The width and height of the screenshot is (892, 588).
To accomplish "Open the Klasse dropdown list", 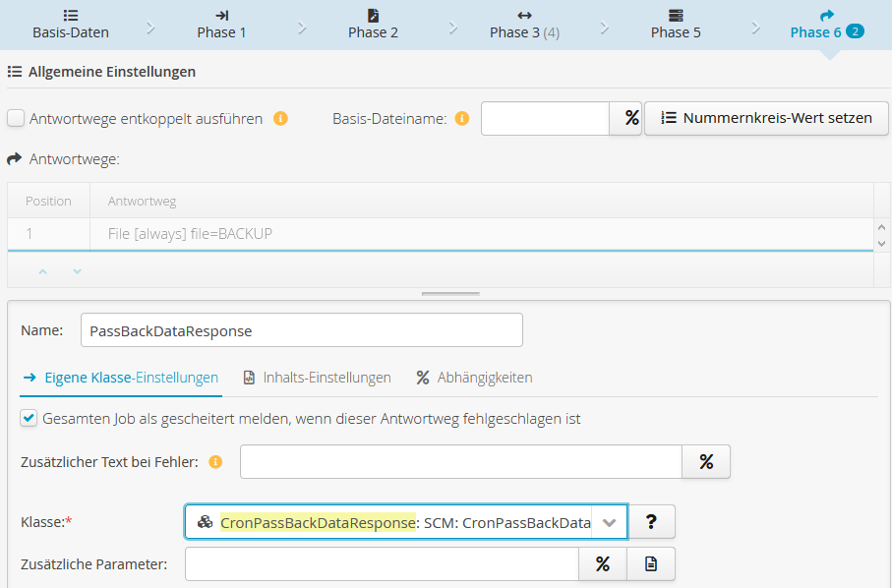I will click(609, 523).
